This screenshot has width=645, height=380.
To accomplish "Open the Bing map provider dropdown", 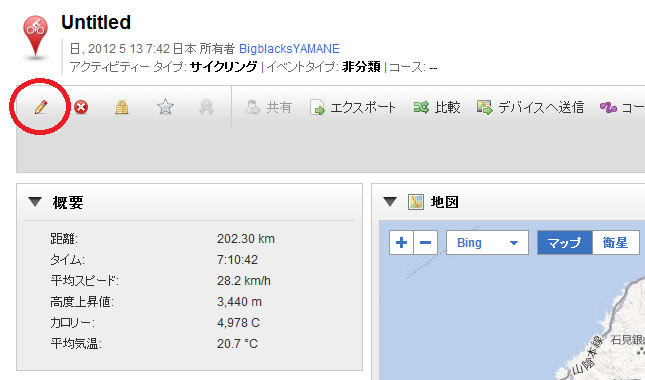I will (x=487, y=243).
